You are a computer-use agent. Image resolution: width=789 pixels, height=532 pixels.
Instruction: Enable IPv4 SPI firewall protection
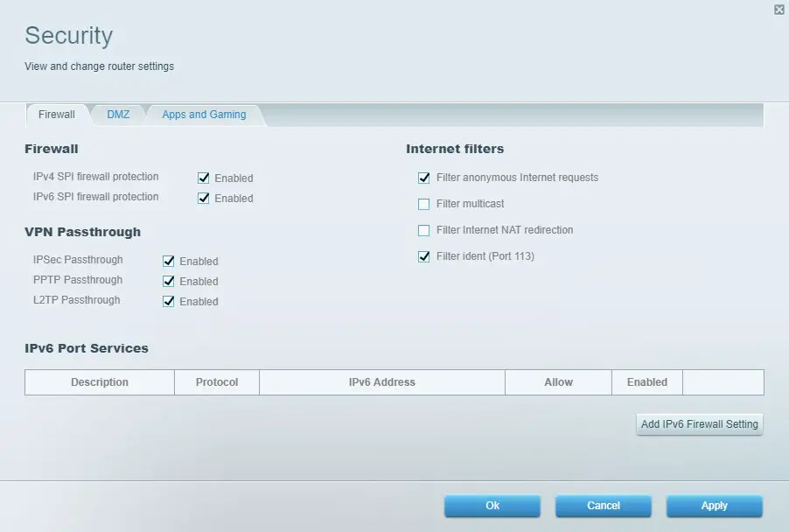(204, 178)
